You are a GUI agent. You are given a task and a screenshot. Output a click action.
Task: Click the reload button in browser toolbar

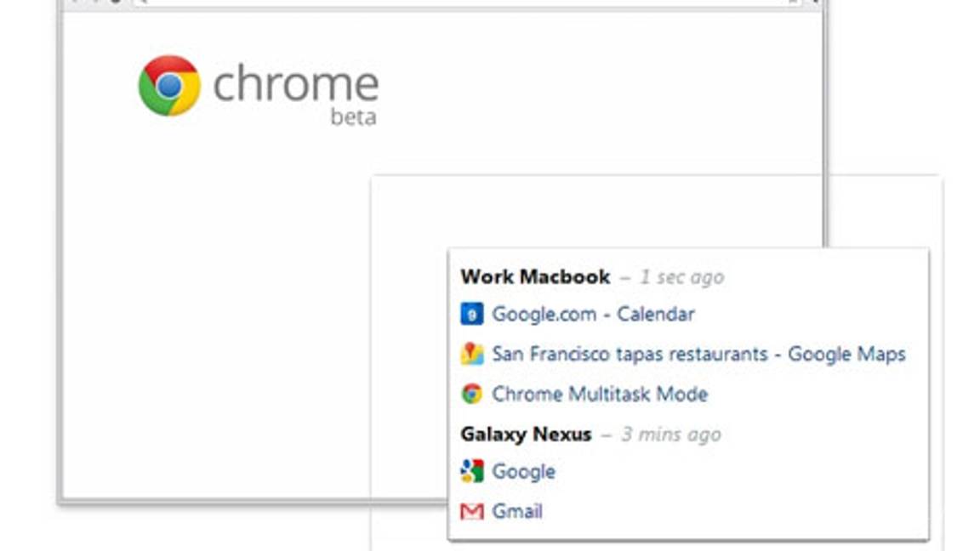(117, 2)
